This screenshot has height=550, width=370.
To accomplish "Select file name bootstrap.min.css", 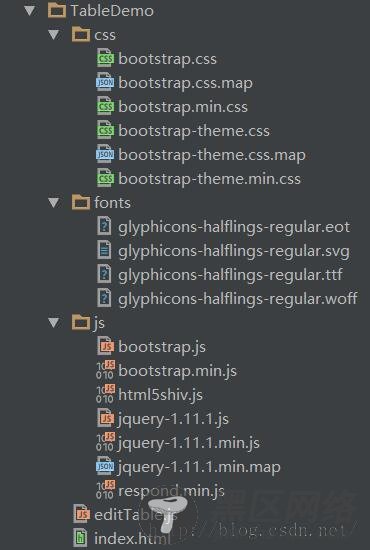I will (x=183, y=107).
